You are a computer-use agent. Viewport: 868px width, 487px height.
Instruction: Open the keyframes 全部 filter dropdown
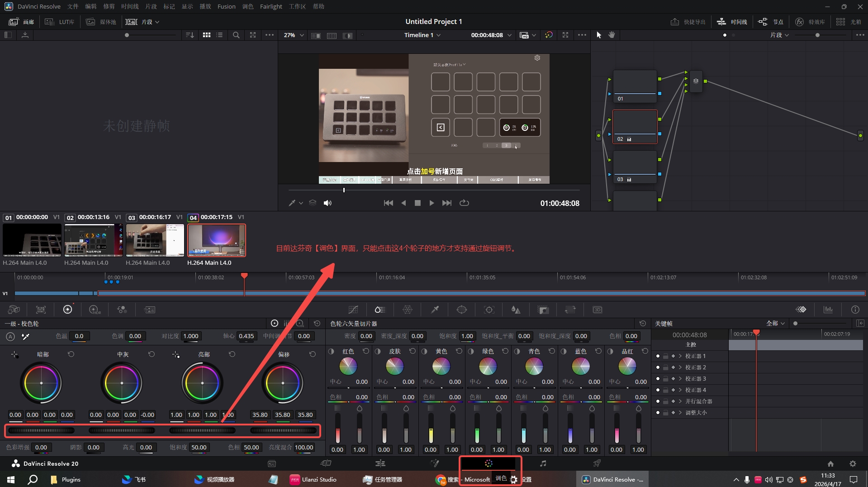coord(776,323)
